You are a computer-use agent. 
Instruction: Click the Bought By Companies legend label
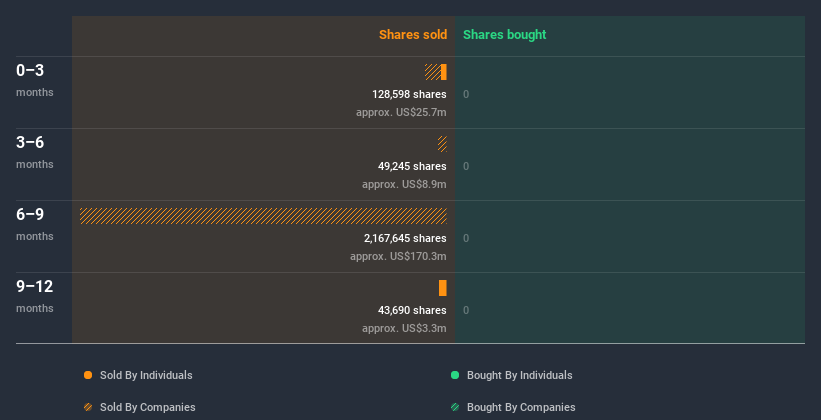pos(521,407)
